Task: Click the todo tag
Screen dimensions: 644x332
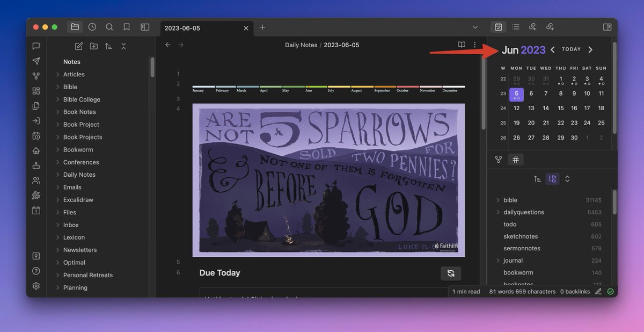Action: 510,225
